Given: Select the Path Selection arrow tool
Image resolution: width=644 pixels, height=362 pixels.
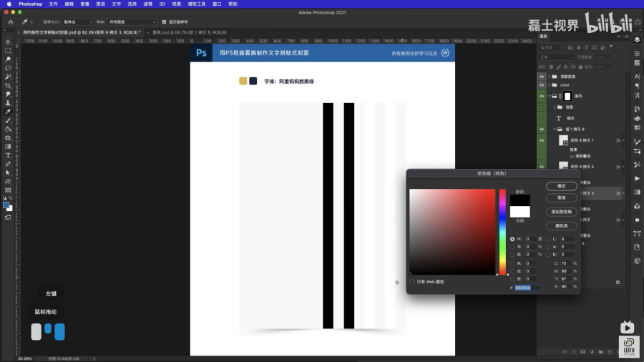Looking at the screenshot, I should pos(8,173).
